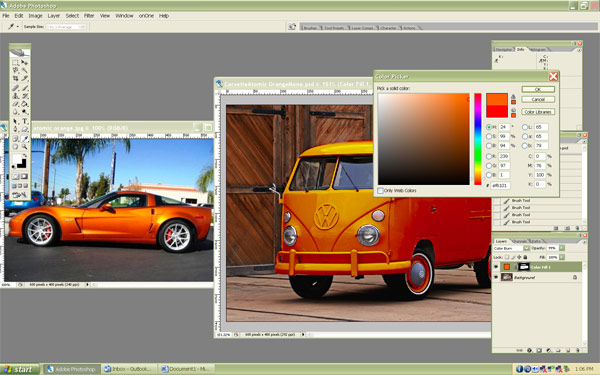
Task: Switch to Inbox Outlook taskbar button
Action: (129, 369)
